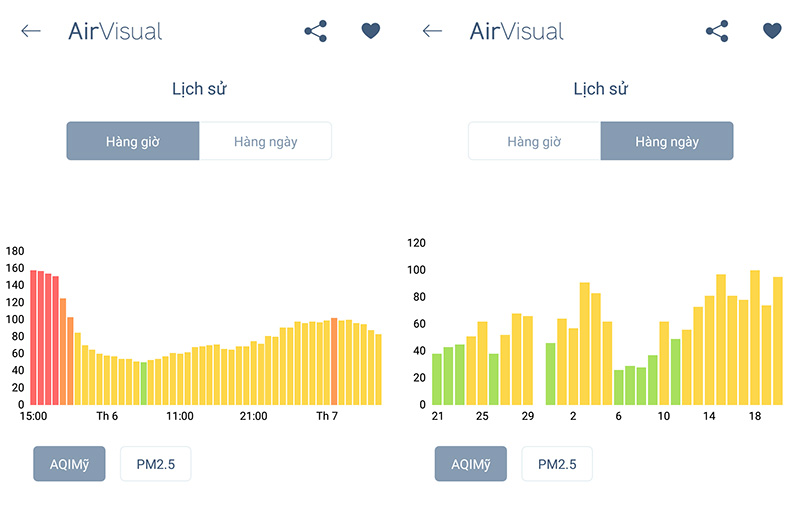Toggle PM2.5 under the hourly chart
Viewport: 800px width, 511px height.
[x=155, y=464]
